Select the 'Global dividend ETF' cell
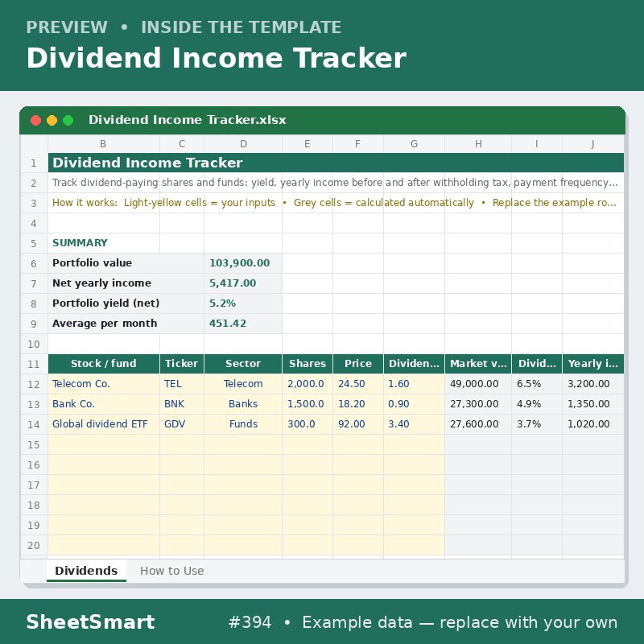The width and height of the screenshot is (644, 644). click(104, 424)
